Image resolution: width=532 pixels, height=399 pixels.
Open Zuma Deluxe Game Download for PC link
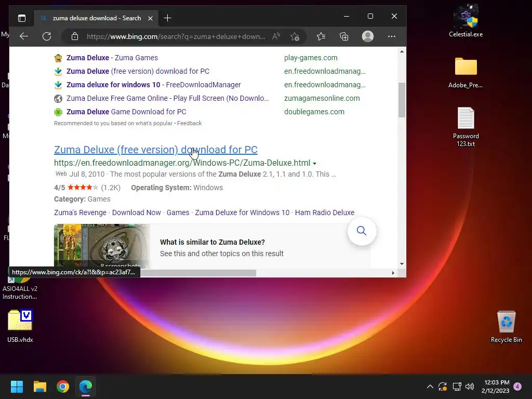(x=126, y=112)
